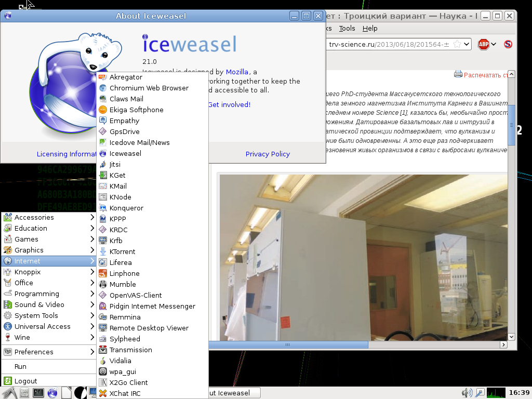532x399 pixels.
Task: Open the Tools menu in the browser
Action: click(347, 29)
